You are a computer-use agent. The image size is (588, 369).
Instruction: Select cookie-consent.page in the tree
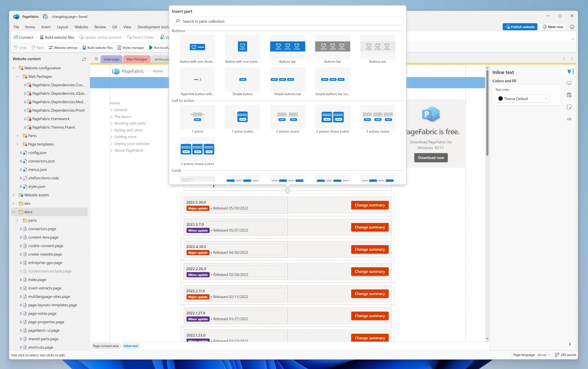click(x=46, y=246)
